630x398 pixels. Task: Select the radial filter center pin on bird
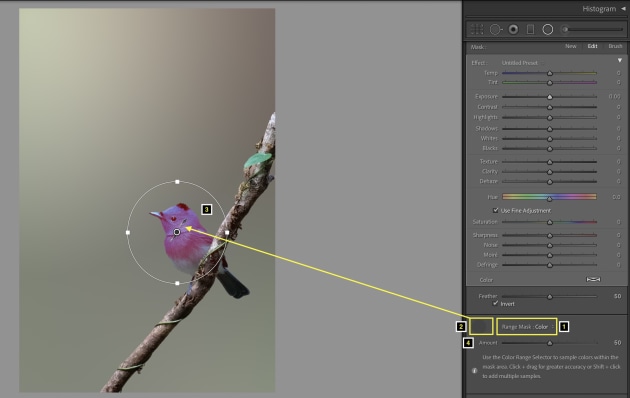click(177, 232)
